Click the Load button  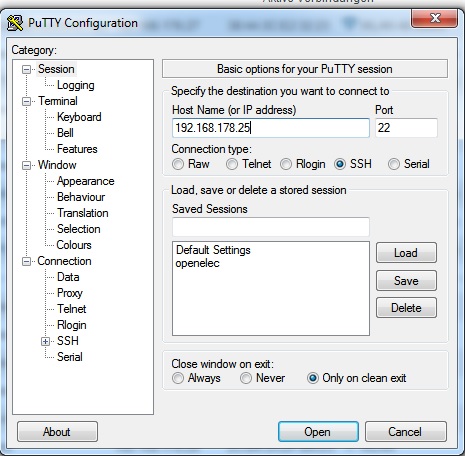click(406, 253)
